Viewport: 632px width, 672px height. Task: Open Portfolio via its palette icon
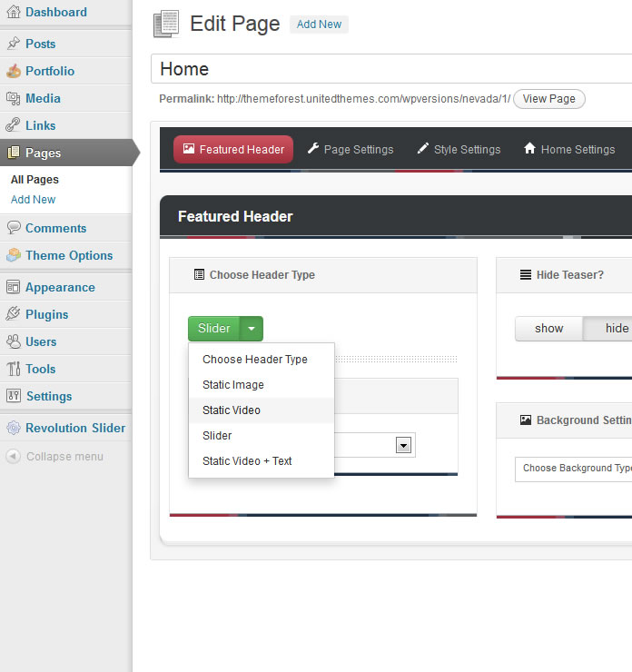[x=13, y=71]
